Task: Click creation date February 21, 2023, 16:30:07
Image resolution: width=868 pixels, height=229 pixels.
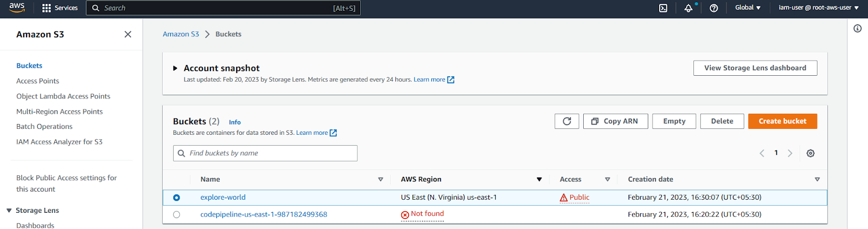Action: (x=694, y=198)
